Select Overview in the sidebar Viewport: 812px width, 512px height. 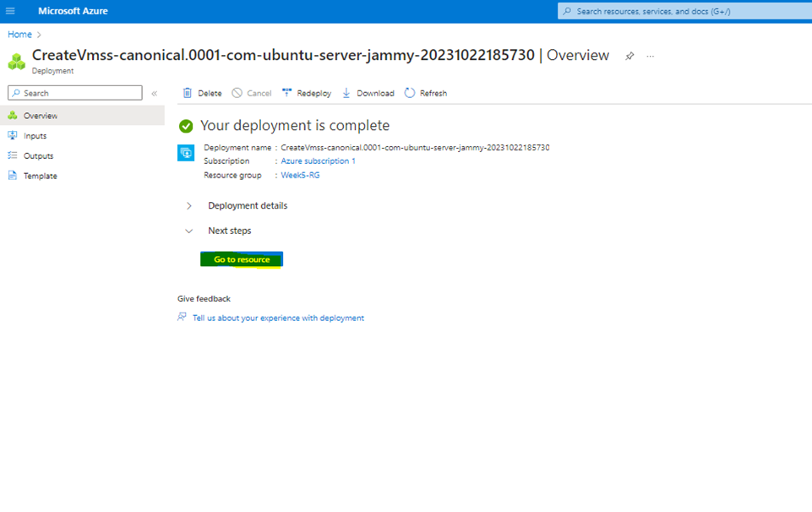tap(82, 116)
